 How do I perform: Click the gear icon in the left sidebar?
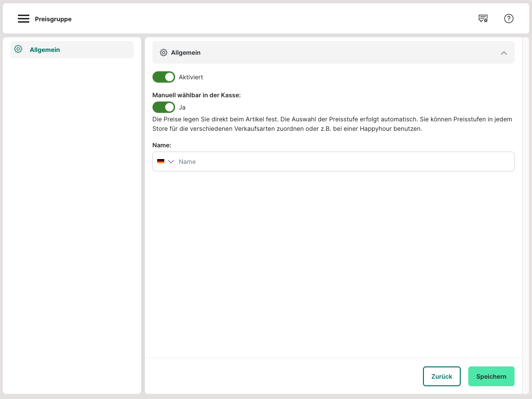[18, 49]
